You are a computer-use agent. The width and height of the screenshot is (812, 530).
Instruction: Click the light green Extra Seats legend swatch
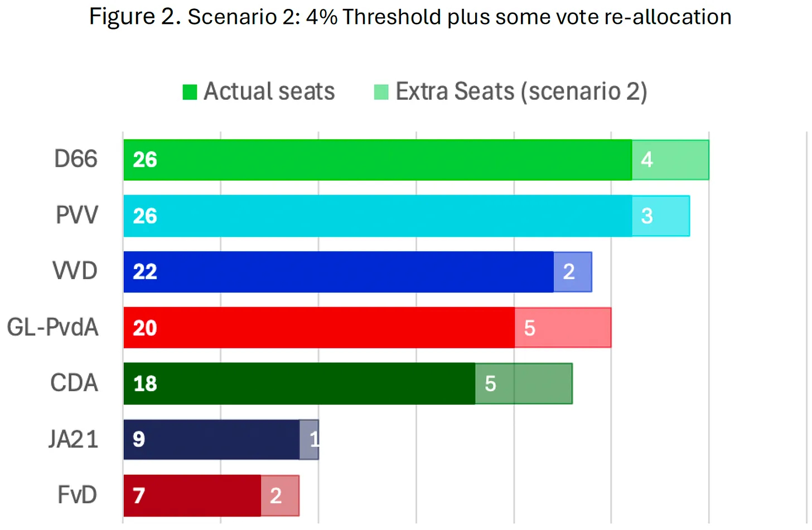pos(381,92)
